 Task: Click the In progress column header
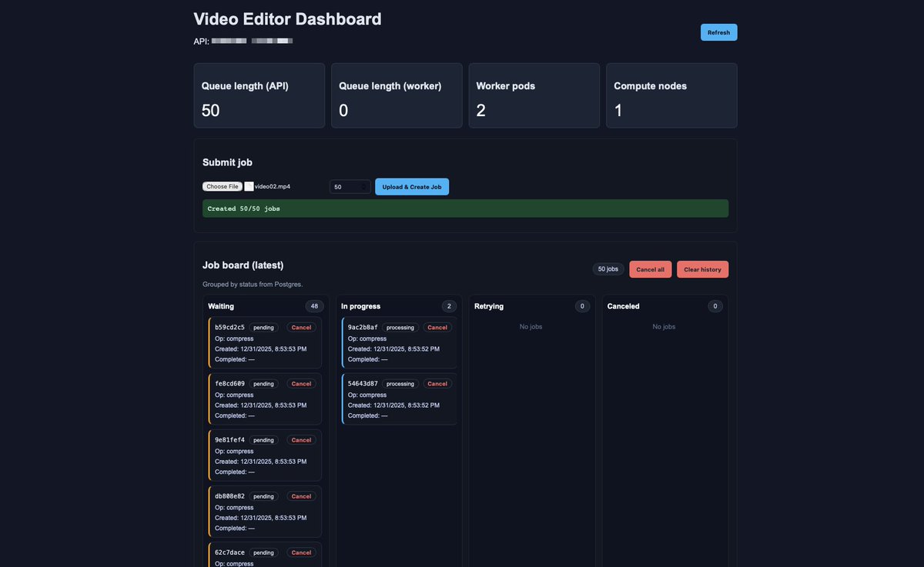(360, 306)
